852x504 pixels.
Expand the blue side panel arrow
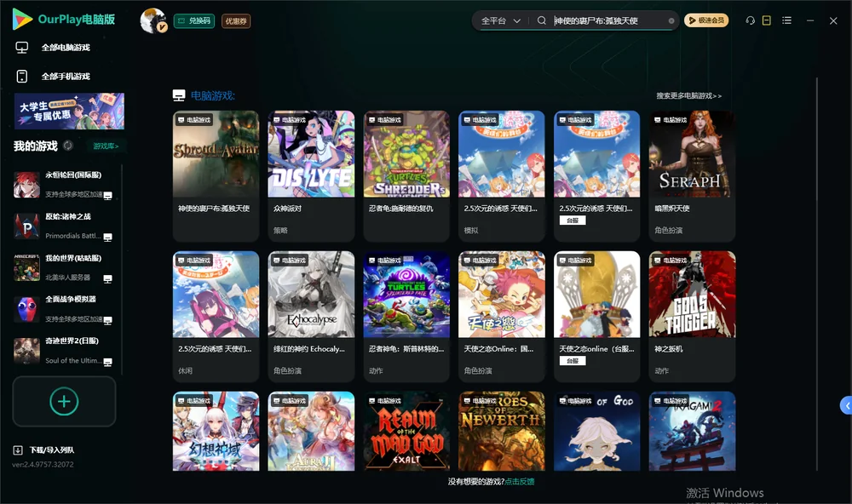(x=846, y=406)
